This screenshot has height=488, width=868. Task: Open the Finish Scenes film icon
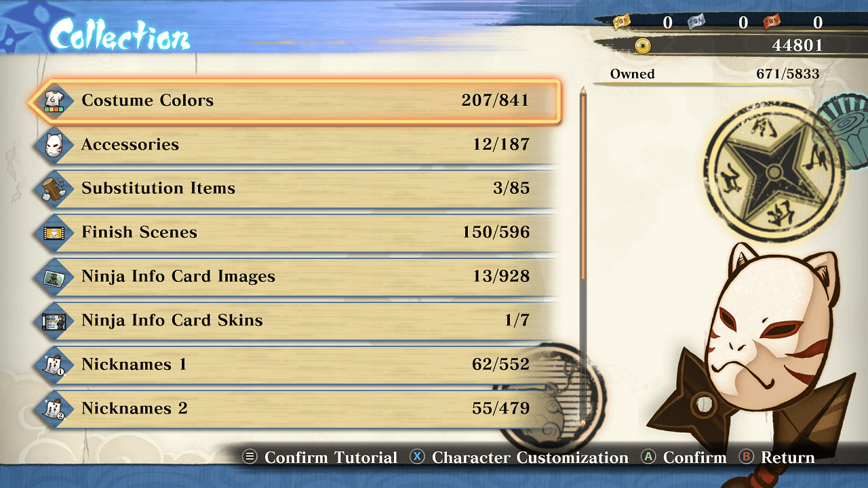[54, 233]
